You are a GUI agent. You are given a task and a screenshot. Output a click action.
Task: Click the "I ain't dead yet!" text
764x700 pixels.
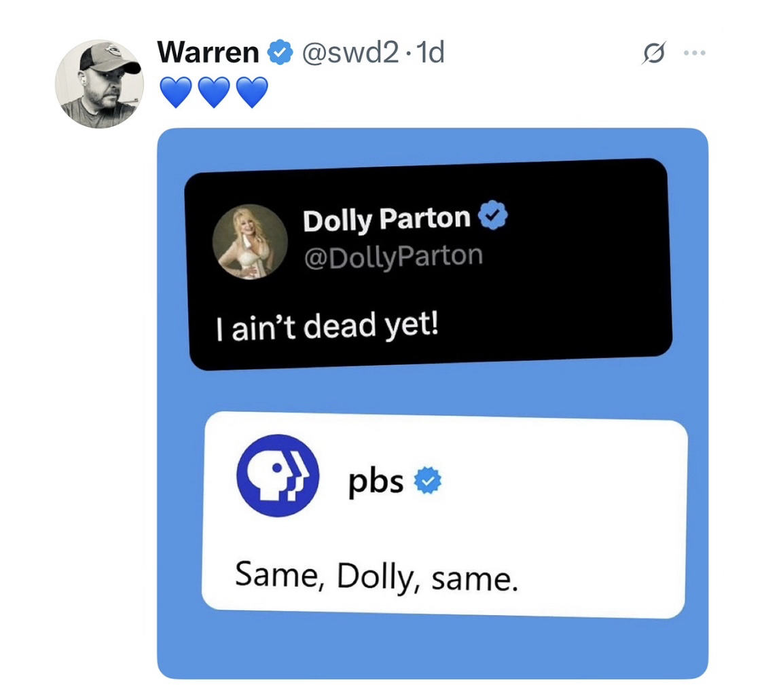[x=327, y=327]
